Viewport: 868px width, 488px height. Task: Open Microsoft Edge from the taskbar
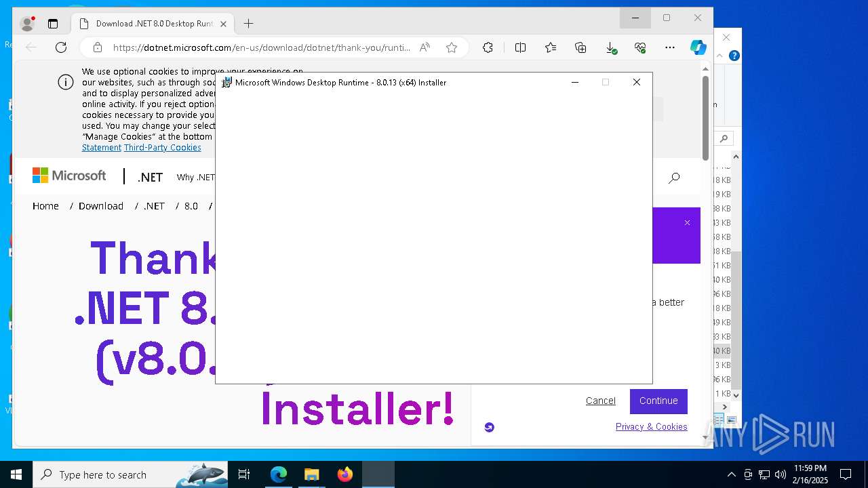(279, 474)
